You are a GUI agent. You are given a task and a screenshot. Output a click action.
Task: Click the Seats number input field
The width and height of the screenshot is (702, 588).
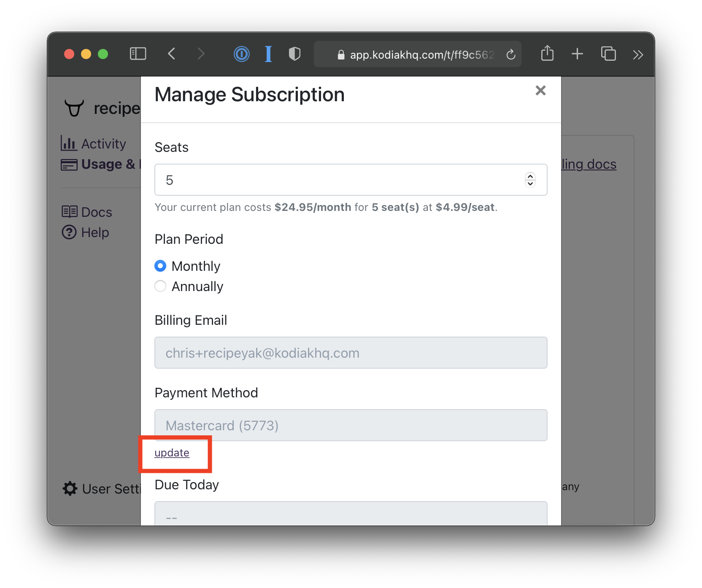[337, 180]
